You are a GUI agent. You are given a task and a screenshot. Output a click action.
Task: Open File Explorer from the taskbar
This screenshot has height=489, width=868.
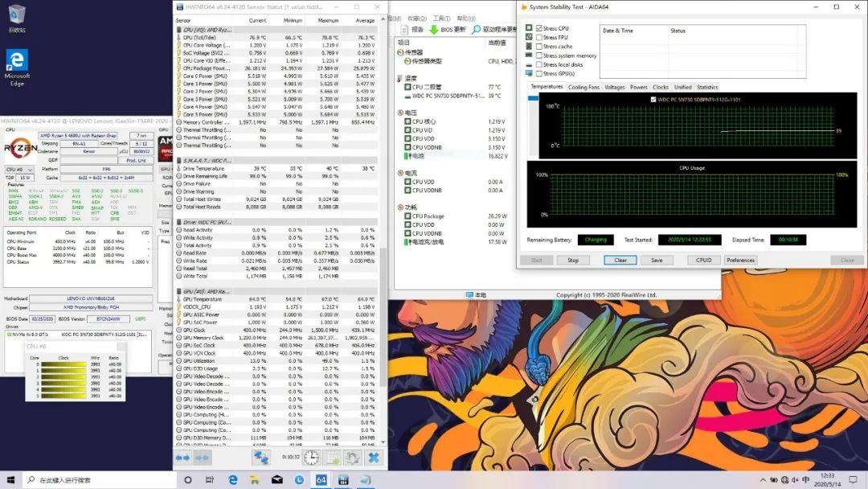(255, 479)
